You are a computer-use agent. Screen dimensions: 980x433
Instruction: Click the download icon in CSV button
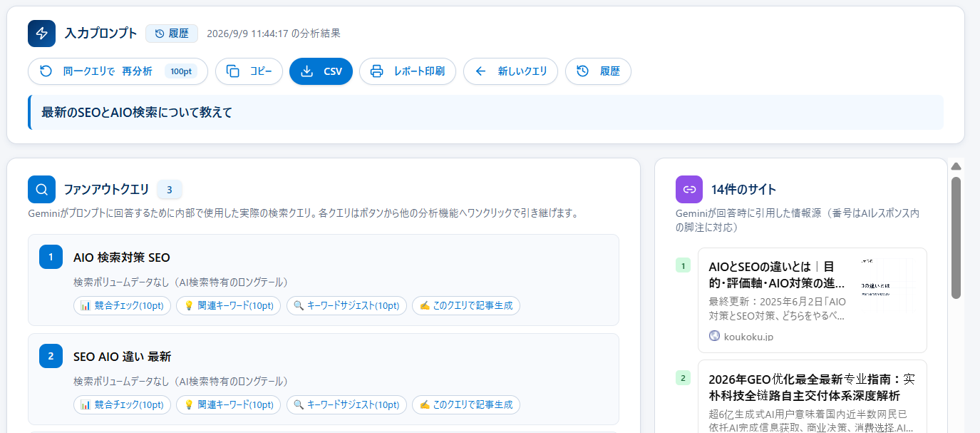(306, 71)
